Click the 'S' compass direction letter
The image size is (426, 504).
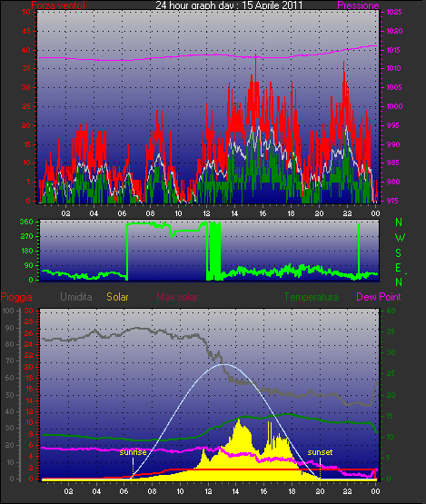point(399,253)
